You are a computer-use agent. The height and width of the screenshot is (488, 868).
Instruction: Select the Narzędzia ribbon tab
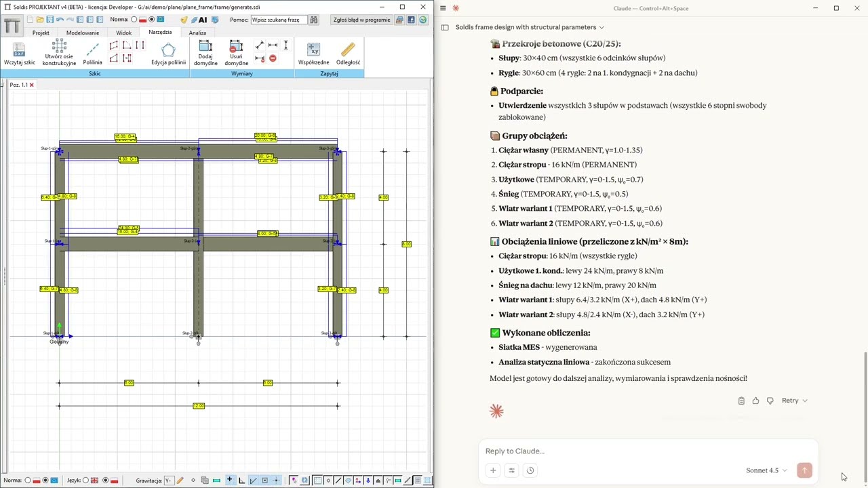pos(160,33)
